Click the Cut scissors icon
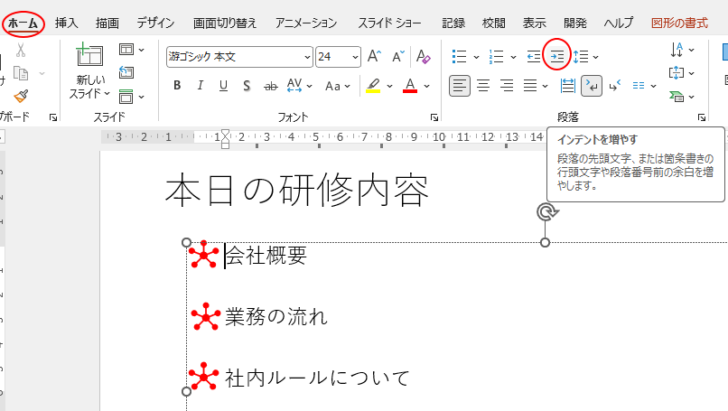This screenshot has height=411, width=728. point(20,50)
